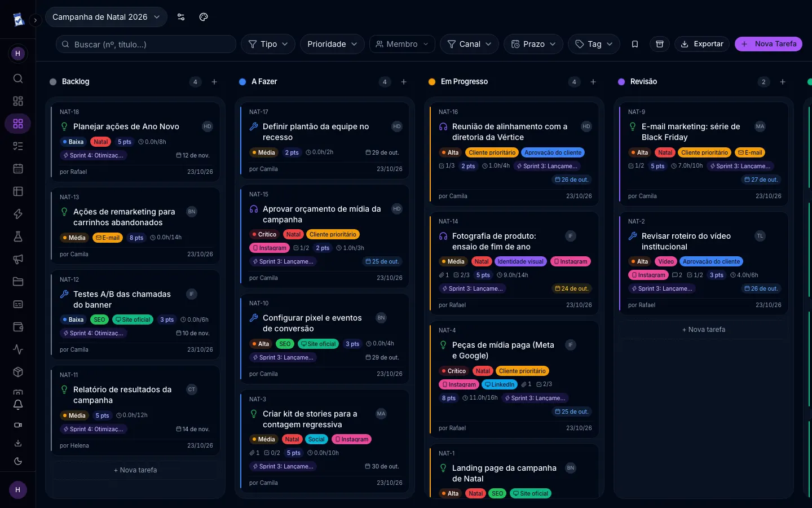This screenshot has width=812, height=508.
Task: Open the Canal filter dropdown
Action: tap(469, 44)
